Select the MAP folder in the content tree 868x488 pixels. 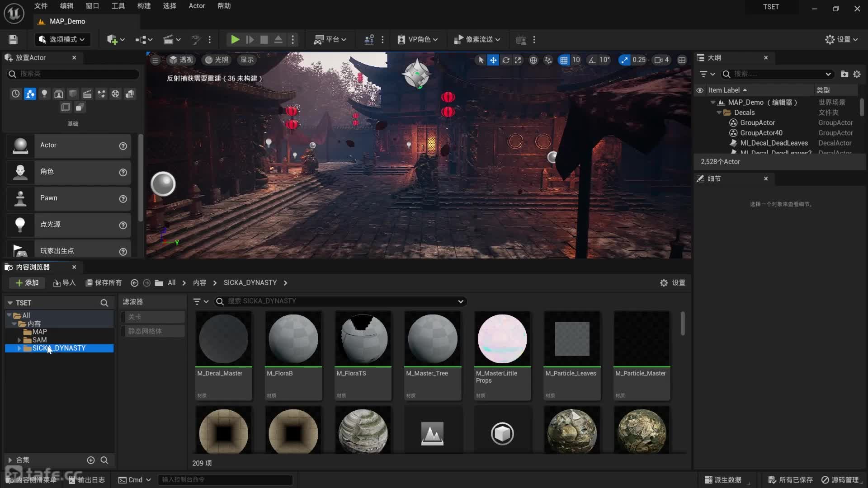tap(39, 332)
